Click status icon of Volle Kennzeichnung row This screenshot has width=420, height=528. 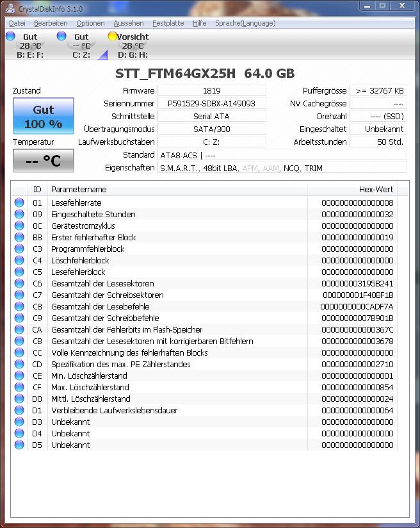(19, 352)
